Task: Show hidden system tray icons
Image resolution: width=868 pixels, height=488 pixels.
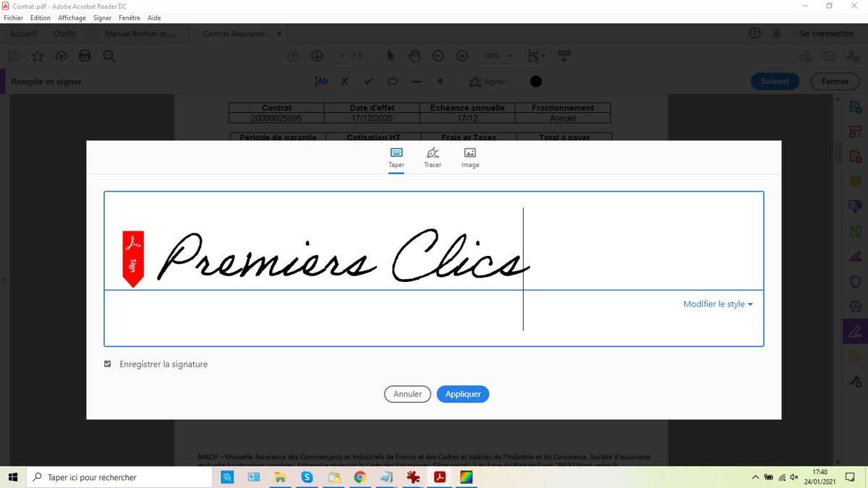Action: [x=756, y=477]
